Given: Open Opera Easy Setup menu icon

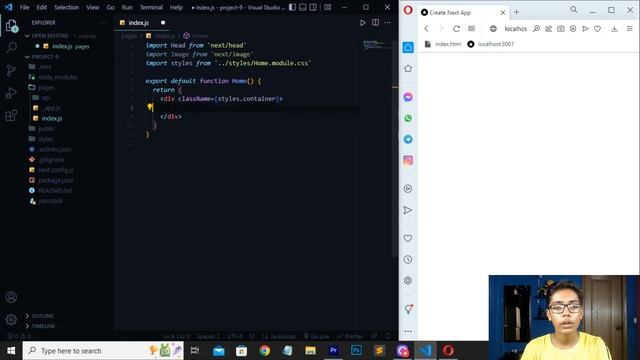Looking at the screenshot, I should point(629,29).
